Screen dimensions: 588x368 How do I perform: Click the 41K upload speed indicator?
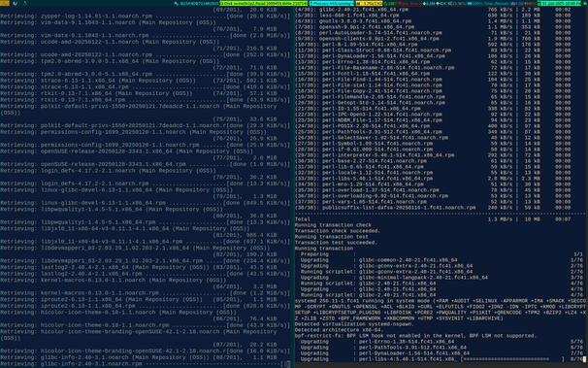[x=441, y=3]
